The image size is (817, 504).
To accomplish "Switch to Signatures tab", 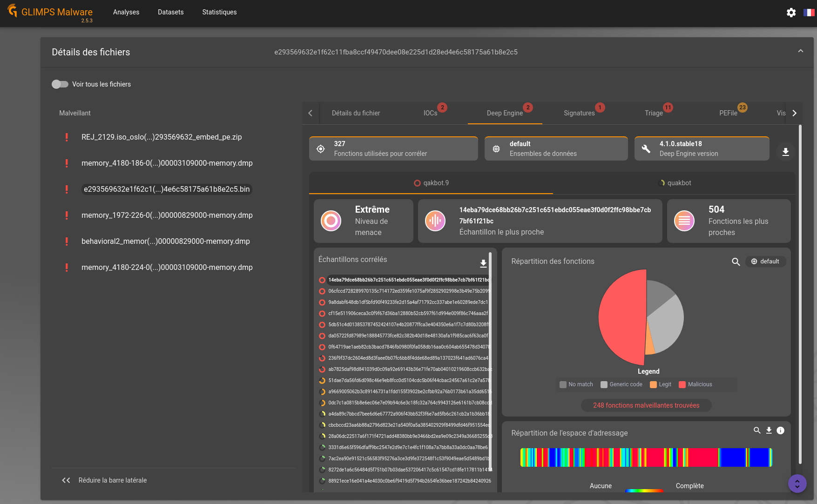I will 580,113.
